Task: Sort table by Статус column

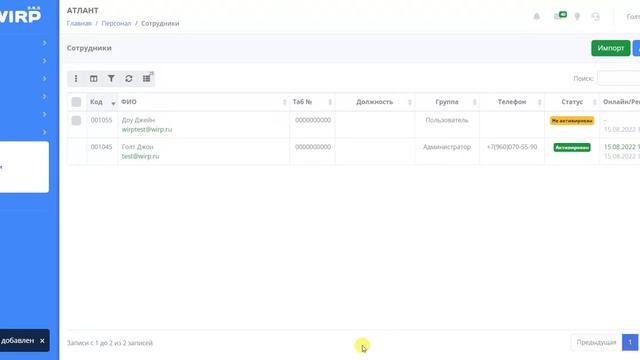Action: pos(572,102)
